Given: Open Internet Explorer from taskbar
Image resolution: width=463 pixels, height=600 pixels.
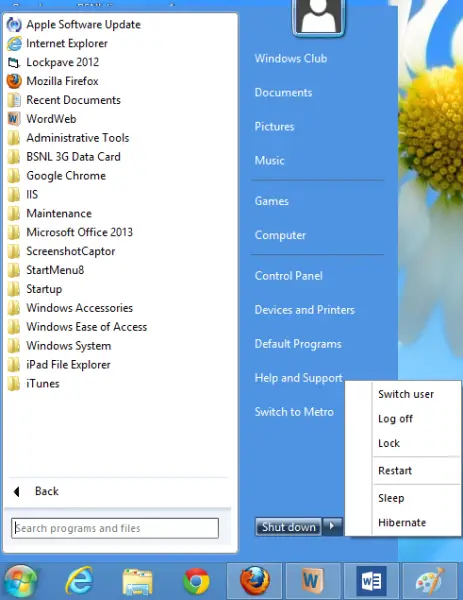Looking at the screenshot, I should point(79,581).
